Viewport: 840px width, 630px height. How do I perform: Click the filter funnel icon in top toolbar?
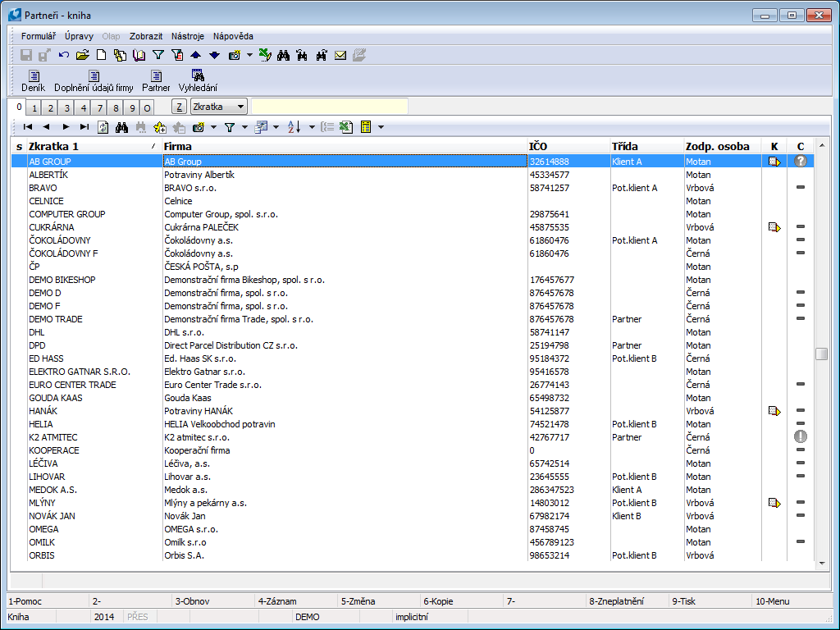pyautogui.click(x=158, y=55)
